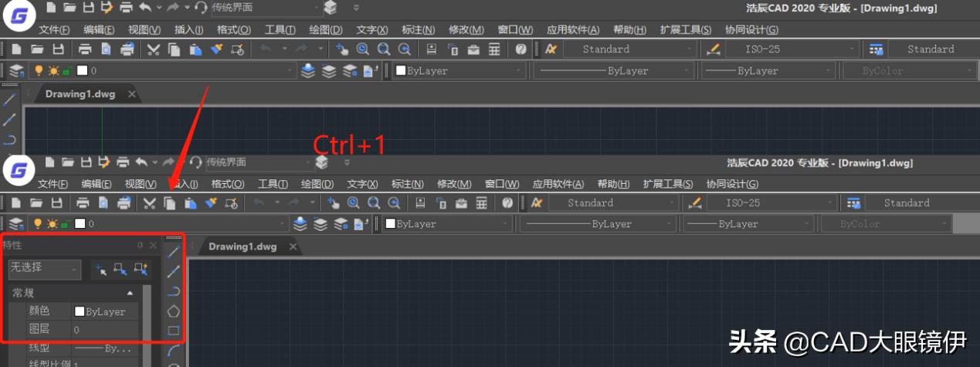The image size is (980, 367).
Task: Select the Arc tool in lower window
Action: (174, 350)
